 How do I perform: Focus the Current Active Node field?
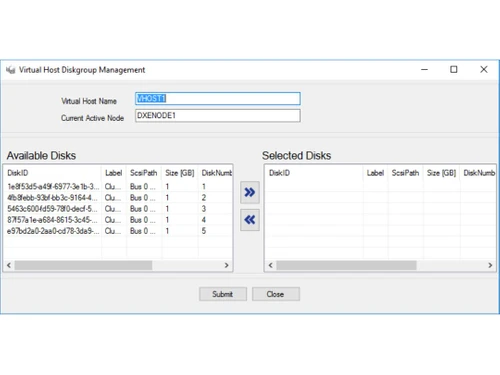tap(218, 116)
